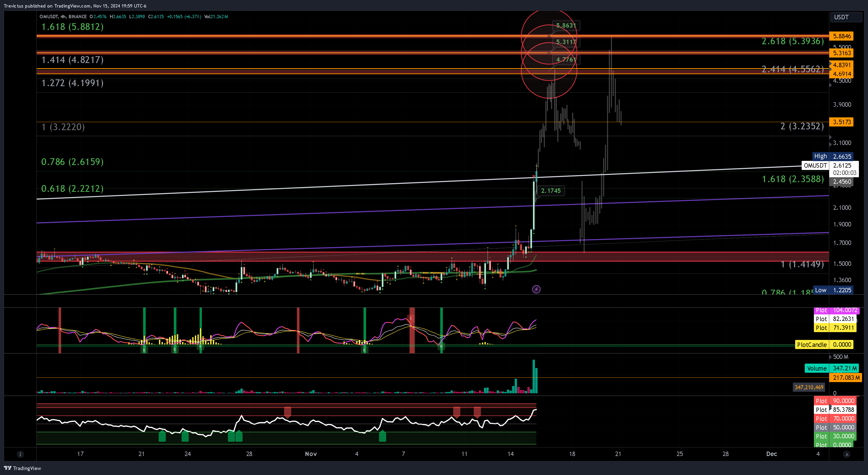Click the red S sell signal marker

[x=410, y=318]
